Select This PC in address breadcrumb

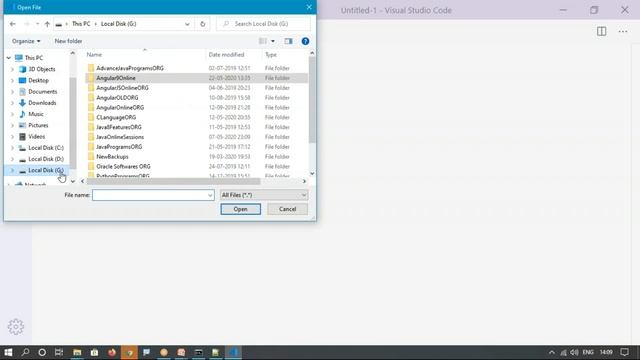pos(81,24)
